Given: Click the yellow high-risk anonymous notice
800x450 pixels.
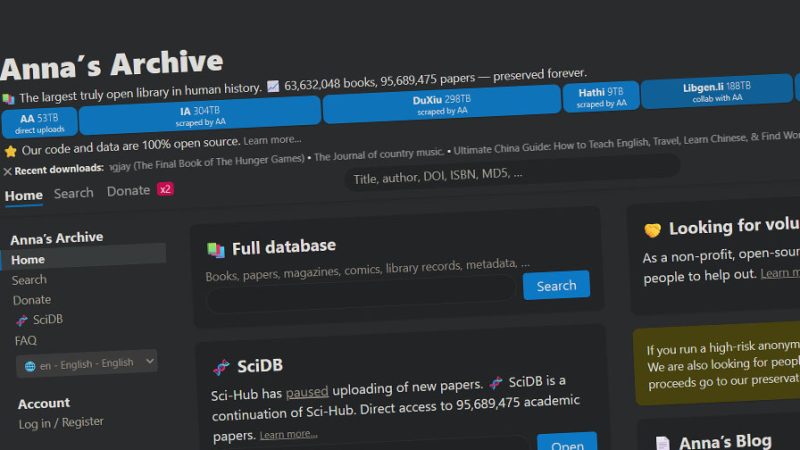Looking at the screenshot, I should click(x=717, y=363).
